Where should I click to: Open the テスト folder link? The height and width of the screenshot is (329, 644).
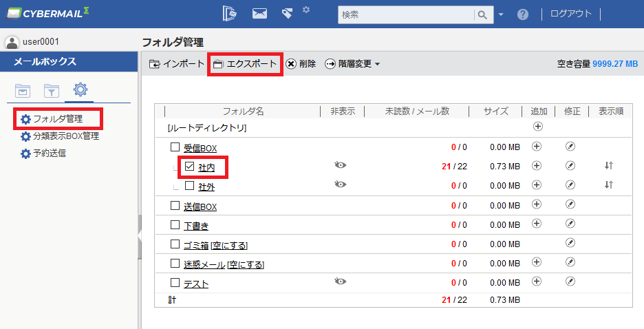pos(196,284)
